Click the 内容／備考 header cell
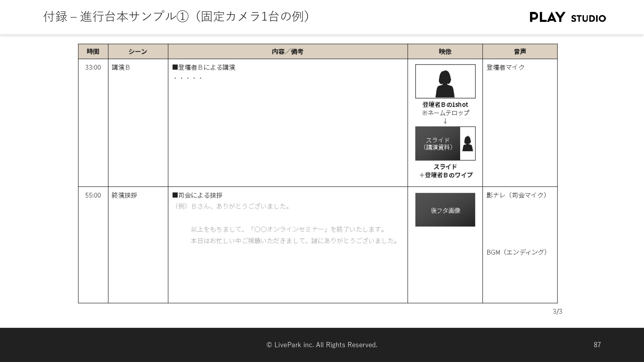The image size is (644, 362). [288, 51]
